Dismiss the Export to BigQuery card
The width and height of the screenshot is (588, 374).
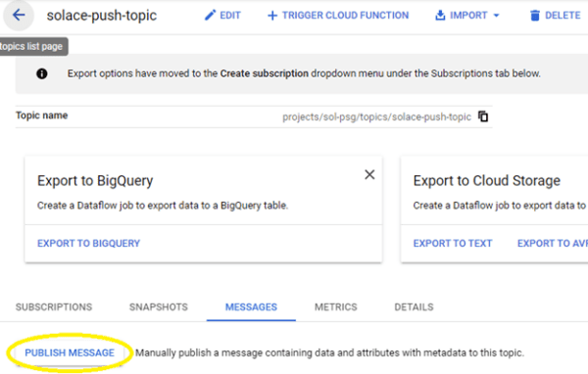(369, 174)
